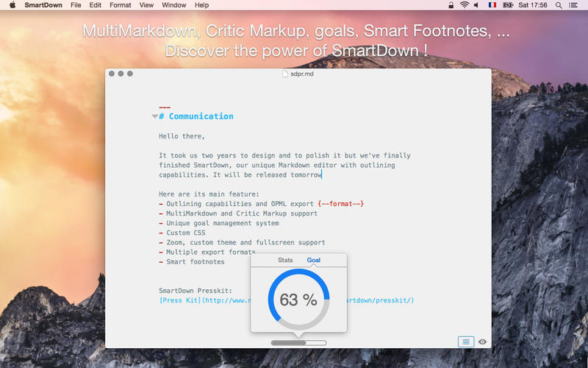Open the Format menu
The image size is (588, 368).
coord(120,5)
